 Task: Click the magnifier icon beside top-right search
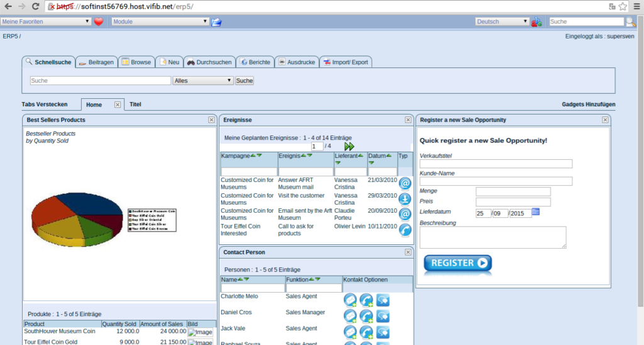coord(630,21)
